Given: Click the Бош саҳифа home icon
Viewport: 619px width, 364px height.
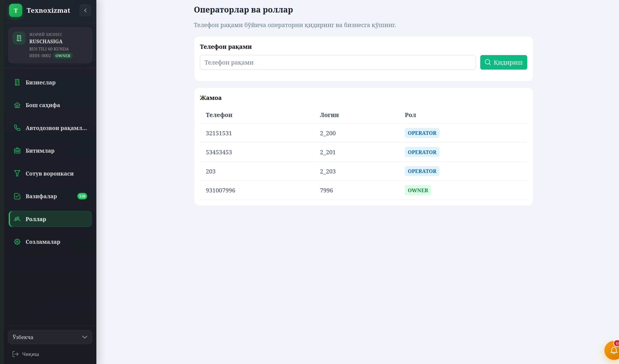Looking at the screenshot, I should (x=17, y=105).
